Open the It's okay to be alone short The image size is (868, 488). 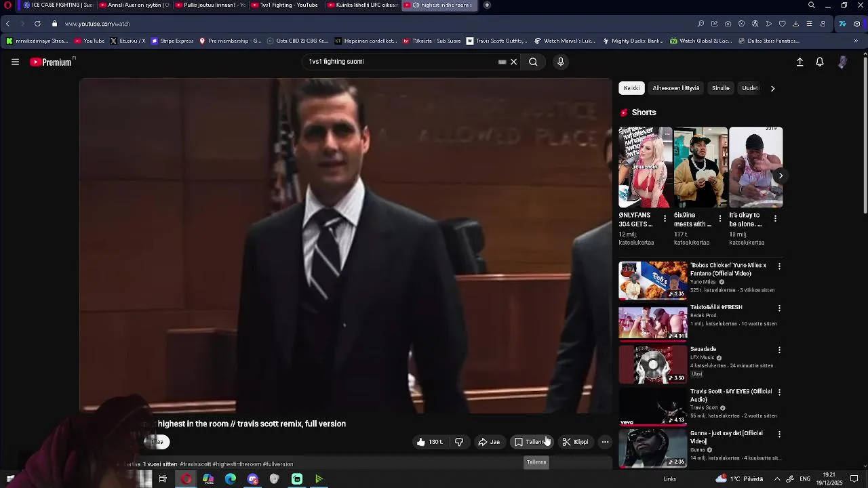point(755,167)
